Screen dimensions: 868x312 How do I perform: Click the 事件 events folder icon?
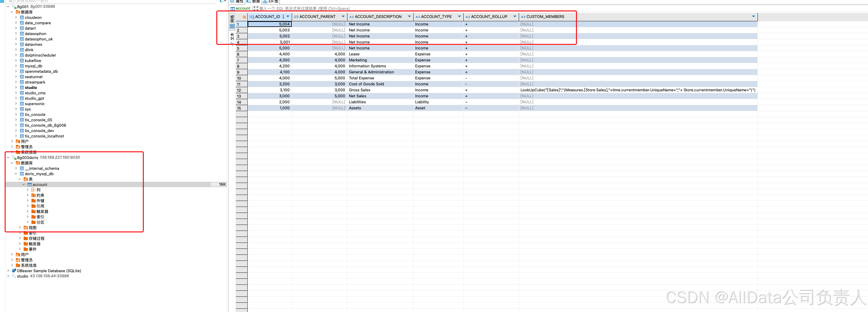tap(26, 249)
